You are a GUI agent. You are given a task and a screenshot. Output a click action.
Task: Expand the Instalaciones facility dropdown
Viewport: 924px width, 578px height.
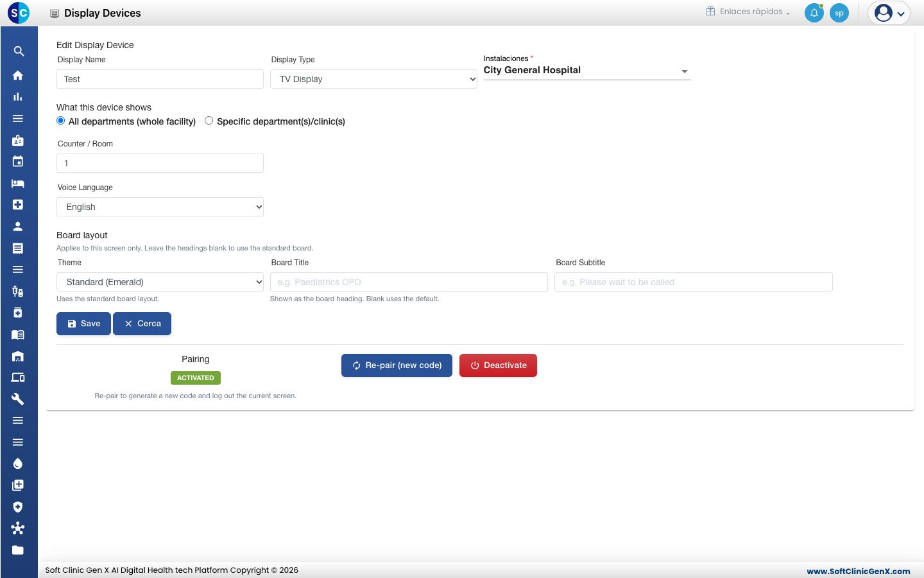(586, 71)
